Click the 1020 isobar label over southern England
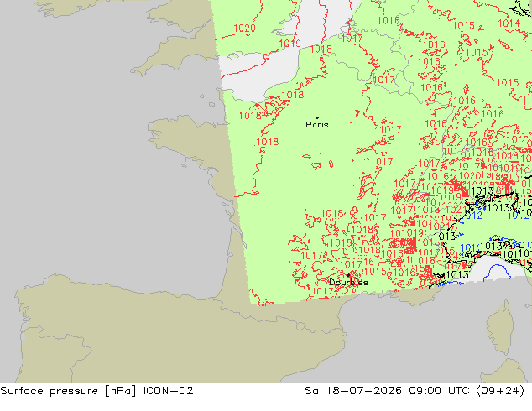 245,29
